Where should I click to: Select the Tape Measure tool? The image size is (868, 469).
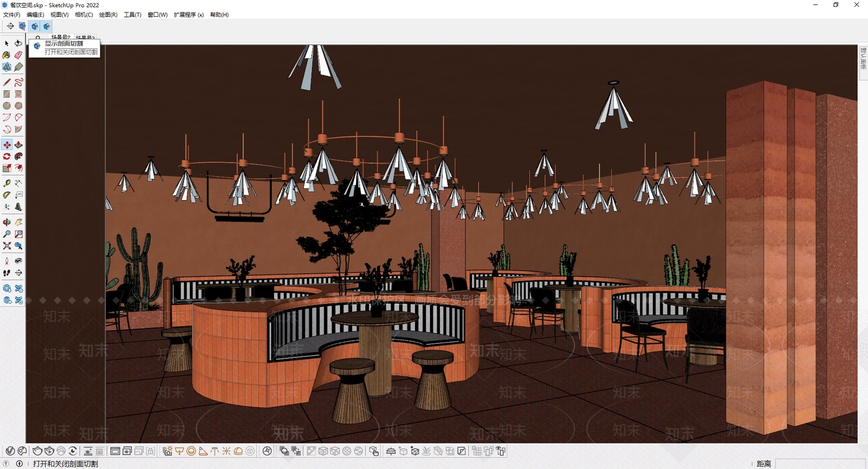7,183
